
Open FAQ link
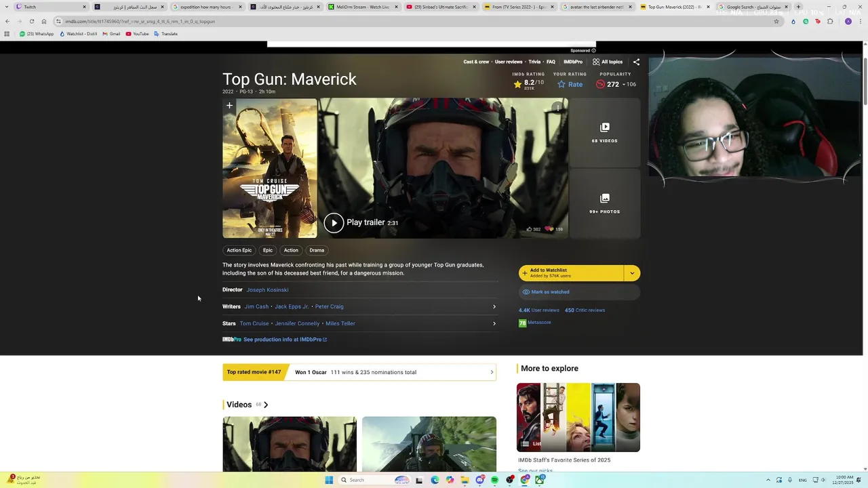[x=551, y=62]
